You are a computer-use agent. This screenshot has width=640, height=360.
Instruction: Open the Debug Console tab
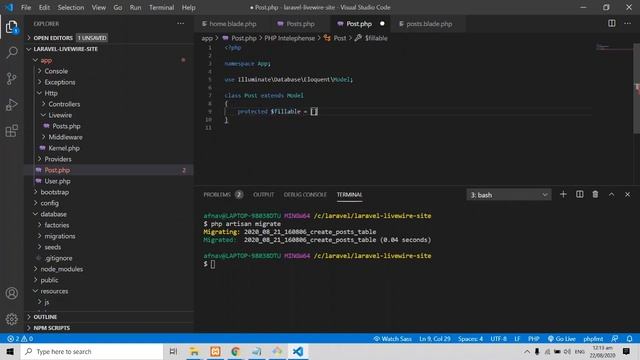[x=305, y=195]
